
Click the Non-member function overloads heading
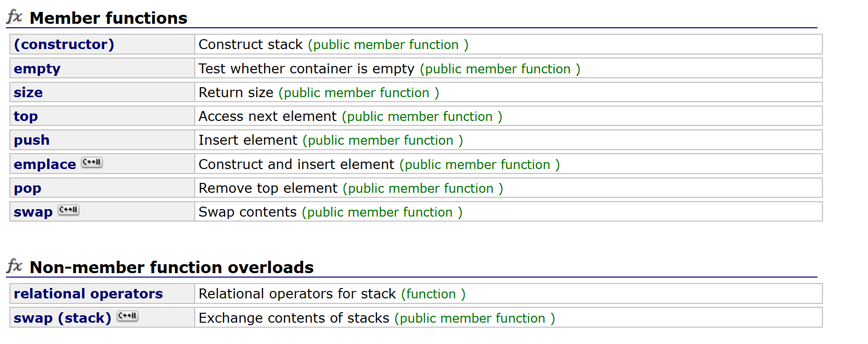click(x=171, y=268)
